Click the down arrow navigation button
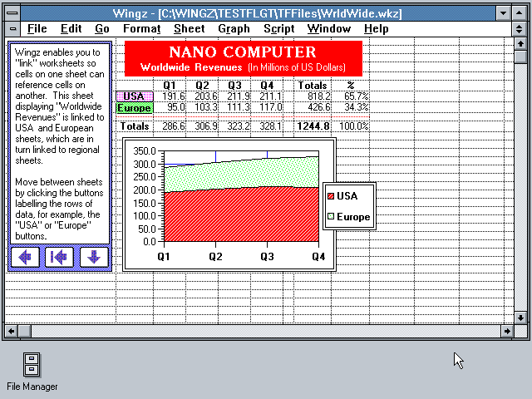532x399 pixels. 94,257
